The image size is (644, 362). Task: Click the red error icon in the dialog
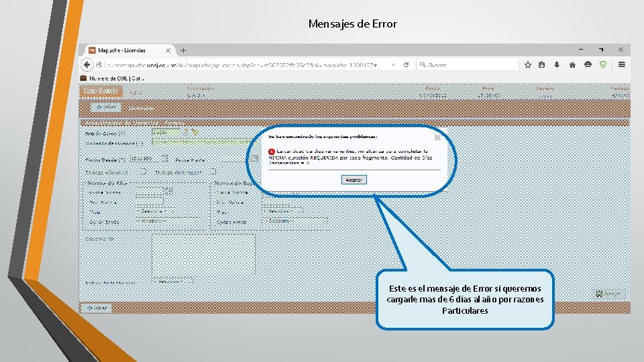pyautogui.click(x=272, y=152)
